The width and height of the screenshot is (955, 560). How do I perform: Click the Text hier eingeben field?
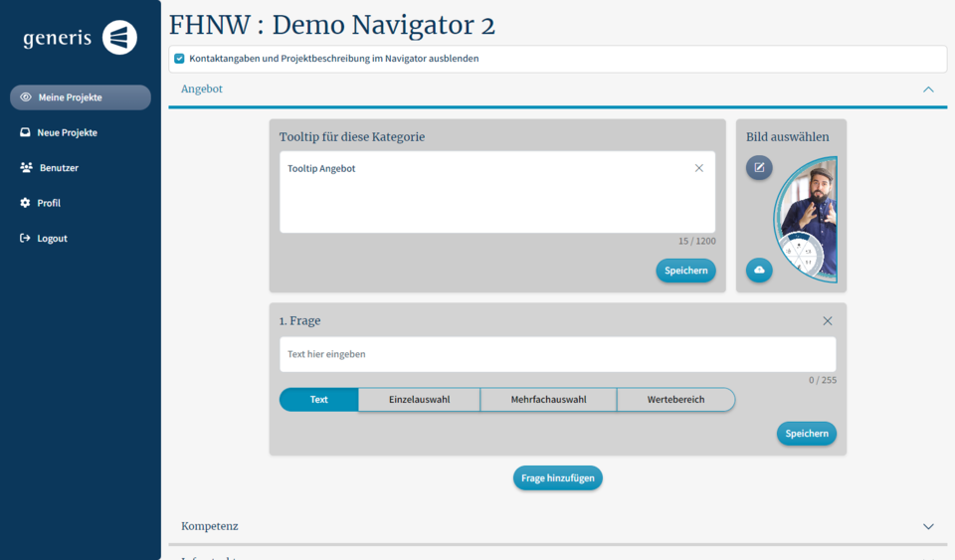(558, 354)
